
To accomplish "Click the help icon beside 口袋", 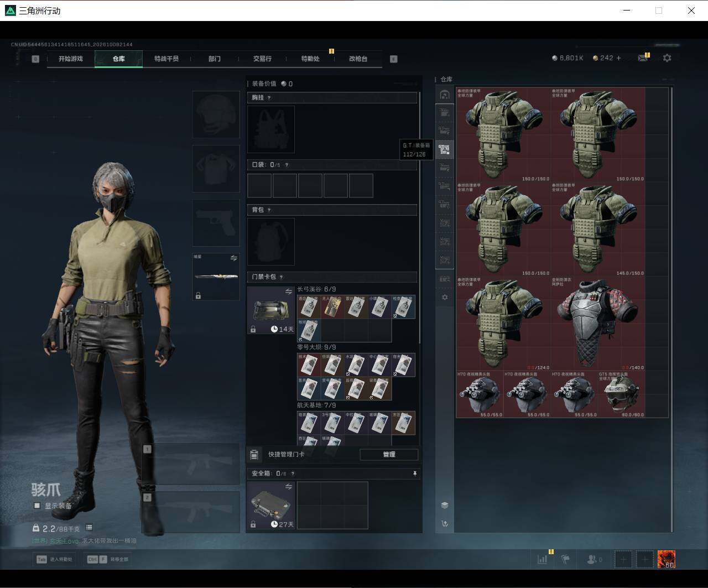I will click(x=287, y=165).
